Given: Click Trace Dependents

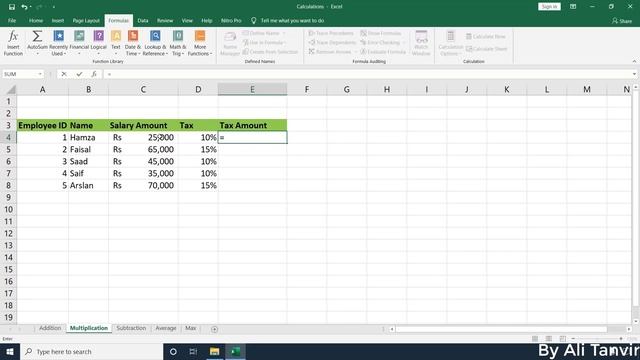Looking at the screenshot, I should click(332, 42).
